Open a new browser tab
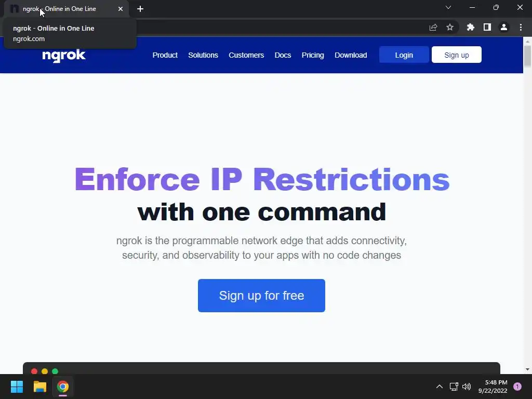This screenshot has height=399, width=532. [140, 9]
